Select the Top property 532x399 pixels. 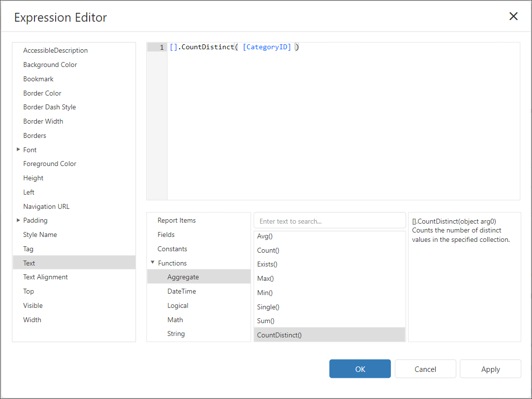74,291
